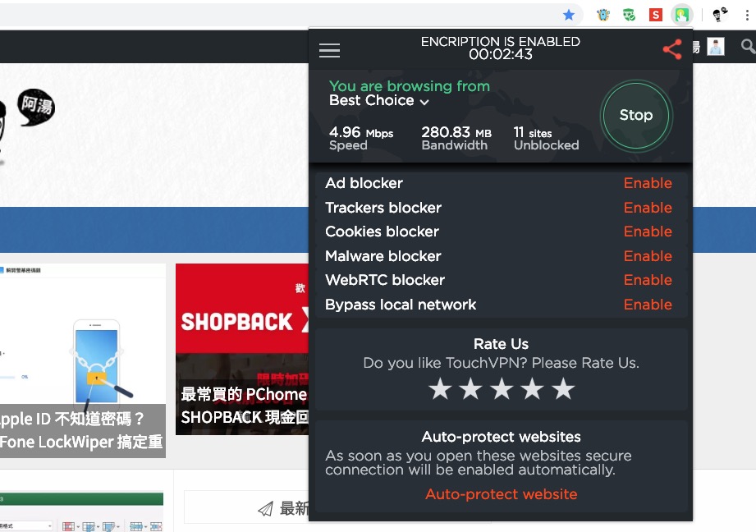Click the 4.96 Mbps Speed statistic

click(x=361, y=139)
